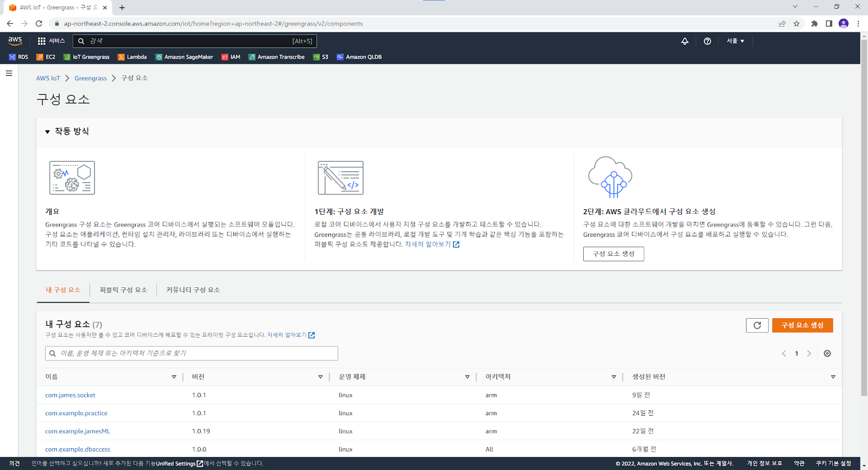Open Lambda bookmark shortcut

[132, 57]
